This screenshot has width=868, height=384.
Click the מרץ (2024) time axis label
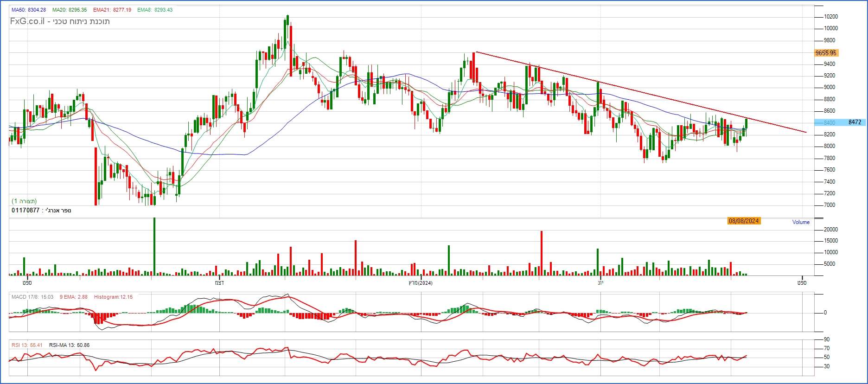420,283
